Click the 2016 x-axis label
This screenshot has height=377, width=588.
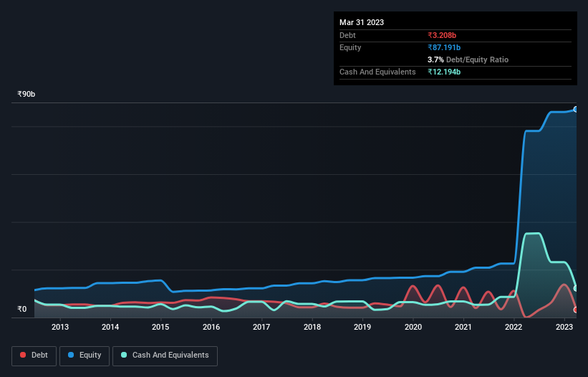pos(211,327)
